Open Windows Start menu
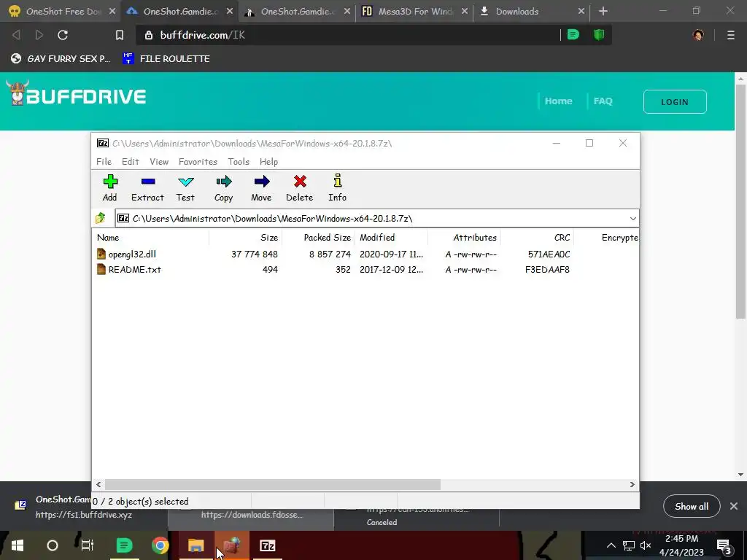This screenshot has width=747, height=560. point(18,545)
